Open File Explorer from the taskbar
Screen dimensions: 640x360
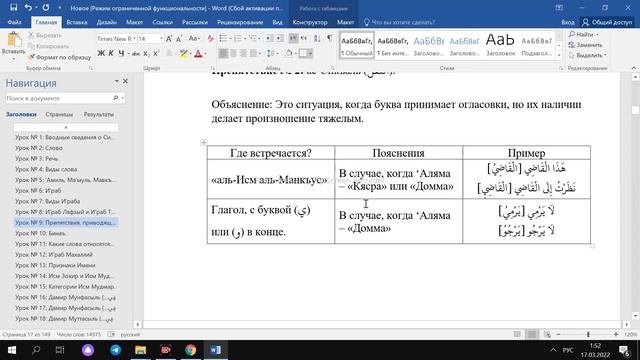(140, 350)
